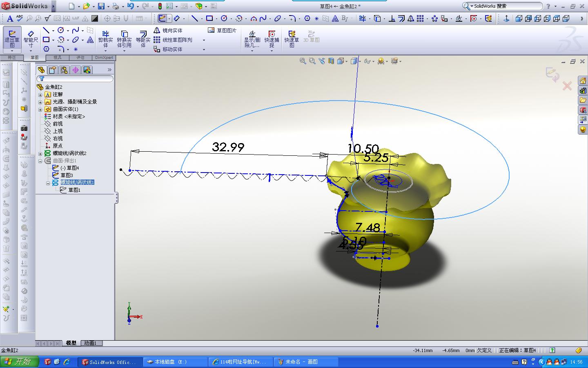Click the camera icon in left toolbar
Viewport: 588px width, 368px height.
24,128
